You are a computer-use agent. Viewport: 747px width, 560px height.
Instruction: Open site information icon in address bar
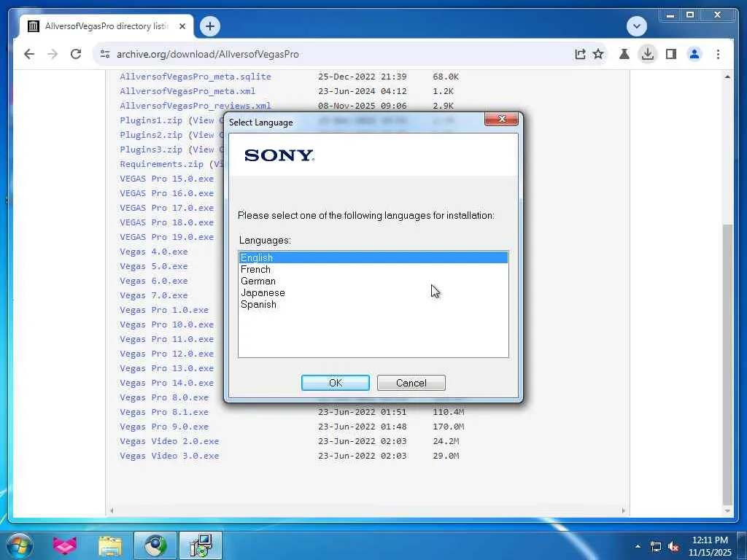105,54
